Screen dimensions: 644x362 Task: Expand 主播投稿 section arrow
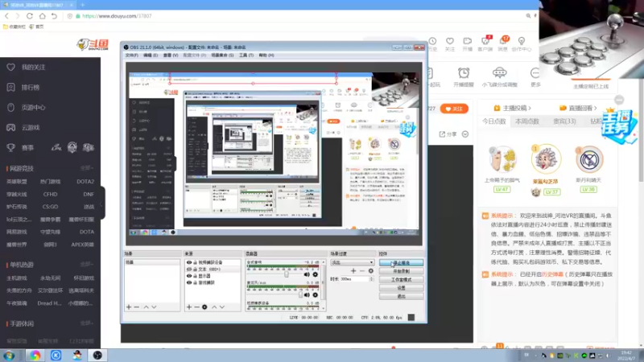coord(530,108)
